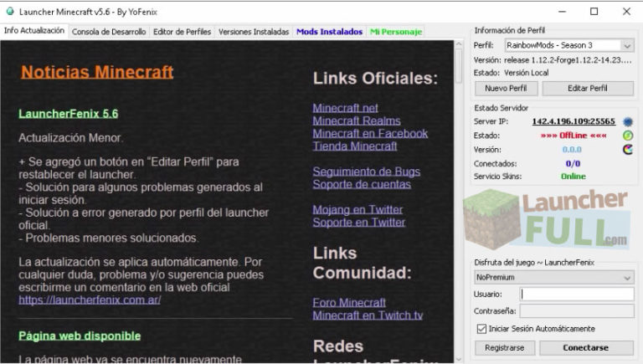Click the colorful swirl icon beside Versión
The image size is (643, 364).
point(628,150)
